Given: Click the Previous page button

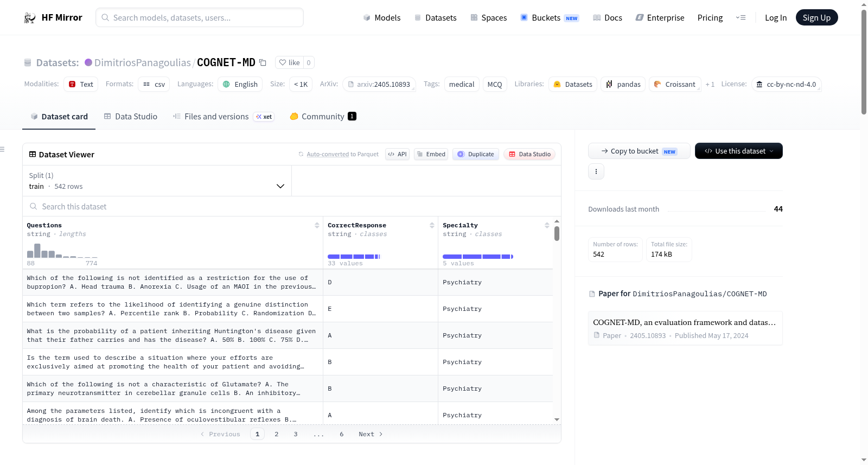Looking at the screenshot, I should click(220, 434).
